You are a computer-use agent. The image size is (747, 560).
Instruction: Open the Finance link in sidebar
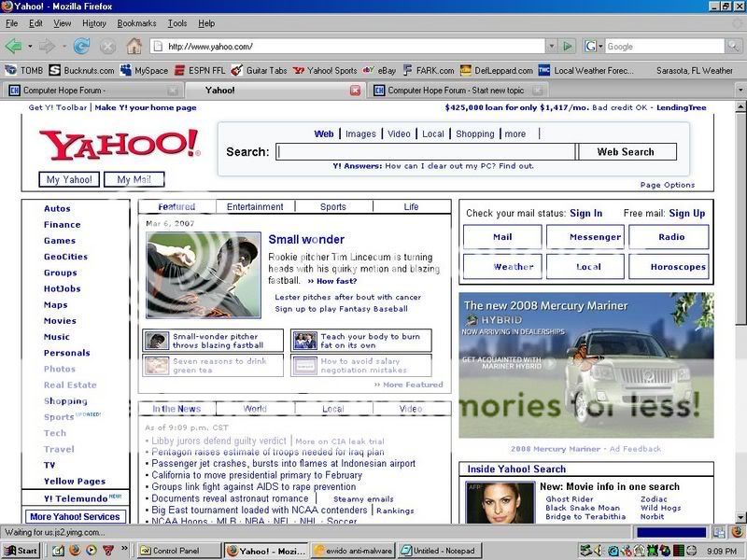62,225
